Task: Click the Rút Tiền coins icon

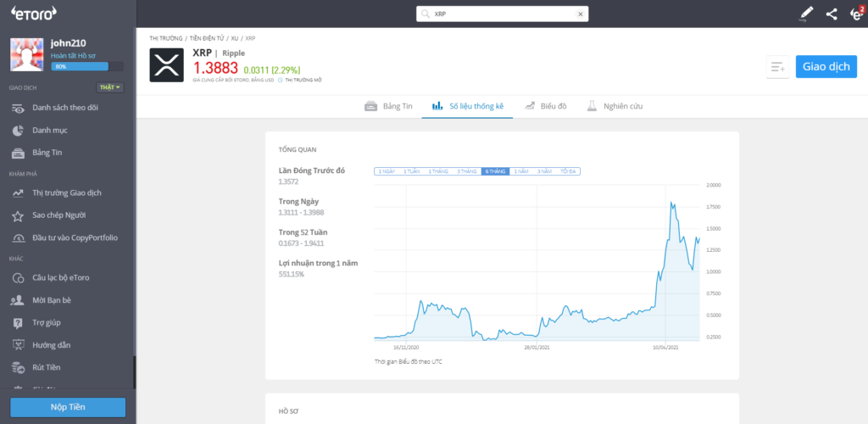Action: 18,367
